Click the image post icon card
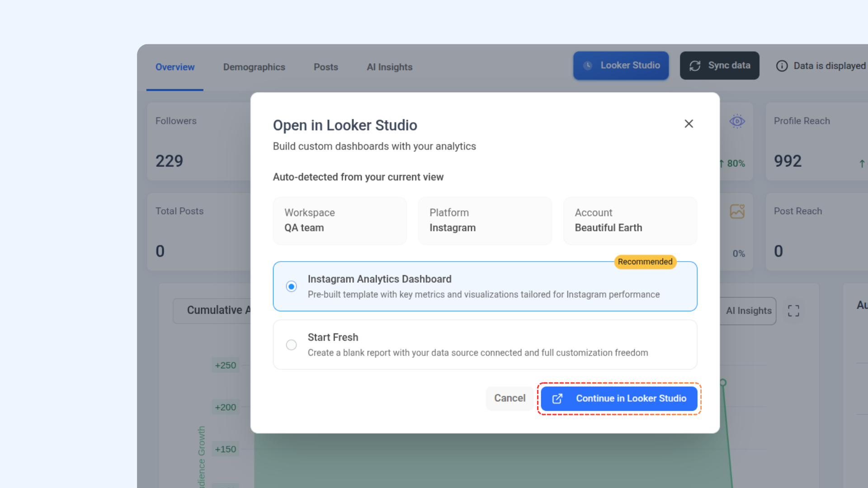The height and width of the screenshot is (488, 868). 737,211
